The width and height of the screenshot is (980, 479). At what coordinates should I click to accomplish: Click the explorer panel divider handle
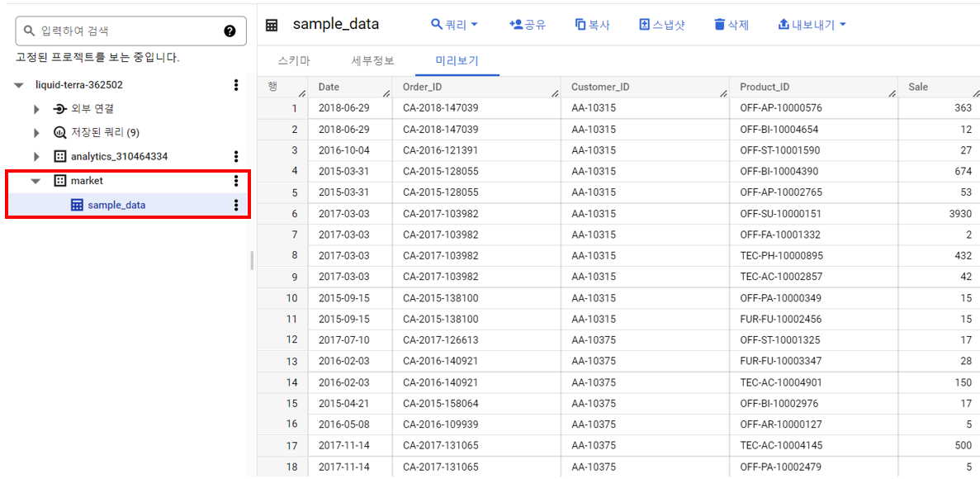tap(252, 260)
